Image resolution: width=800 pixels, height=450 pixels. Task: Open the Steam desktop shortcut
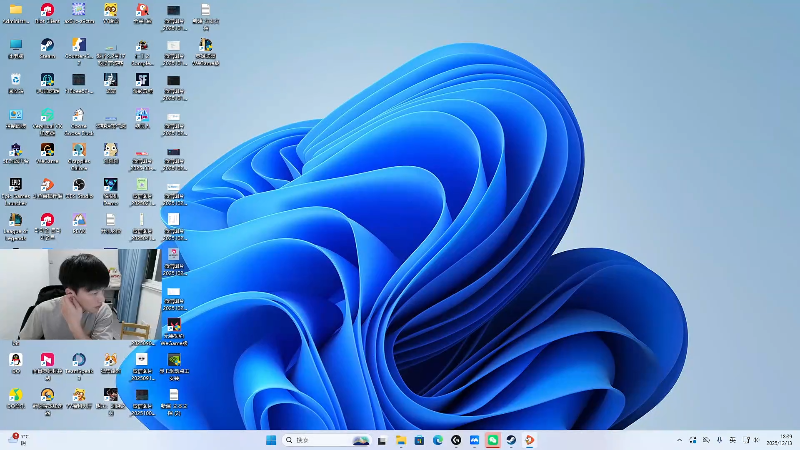(47, 45)
